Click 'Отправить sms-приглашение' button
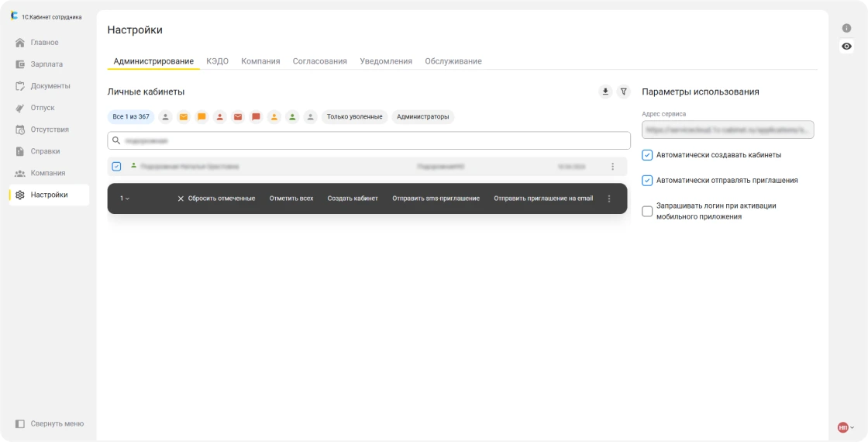This screenshot has height=442, width=868. 436,199
